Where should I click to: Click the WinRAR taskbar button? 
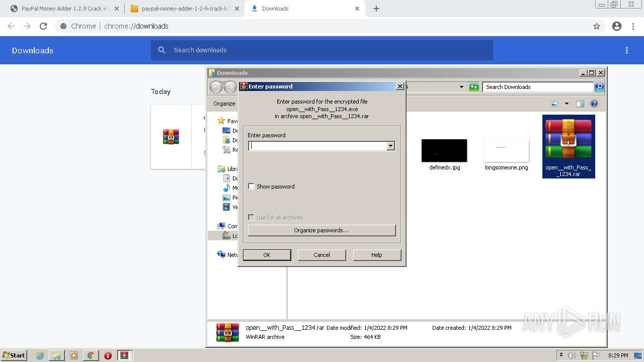124,355
